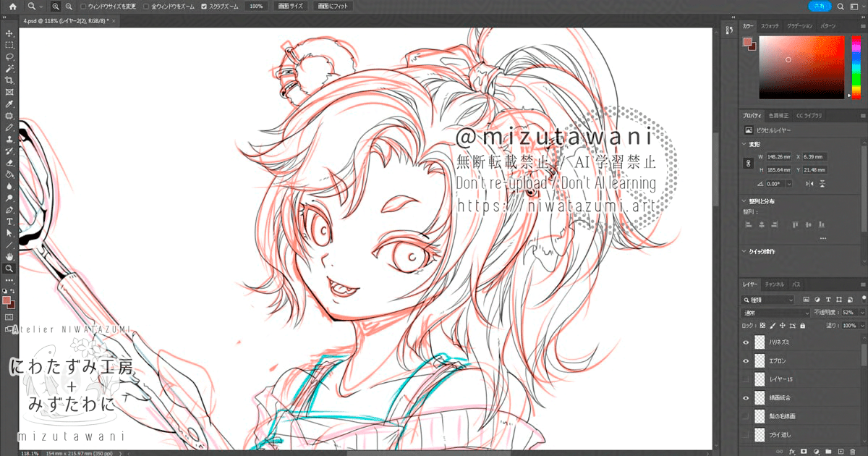868x456 pixels.
Task: Switch to the チャンネル tab
Action: [x=775, y=284]
